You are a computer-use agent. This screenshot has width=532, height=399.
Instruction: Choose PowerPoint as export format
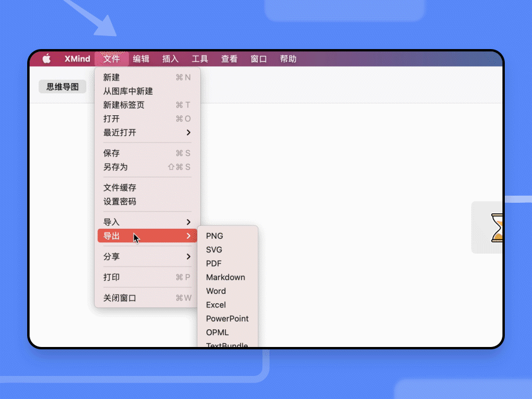228,318
